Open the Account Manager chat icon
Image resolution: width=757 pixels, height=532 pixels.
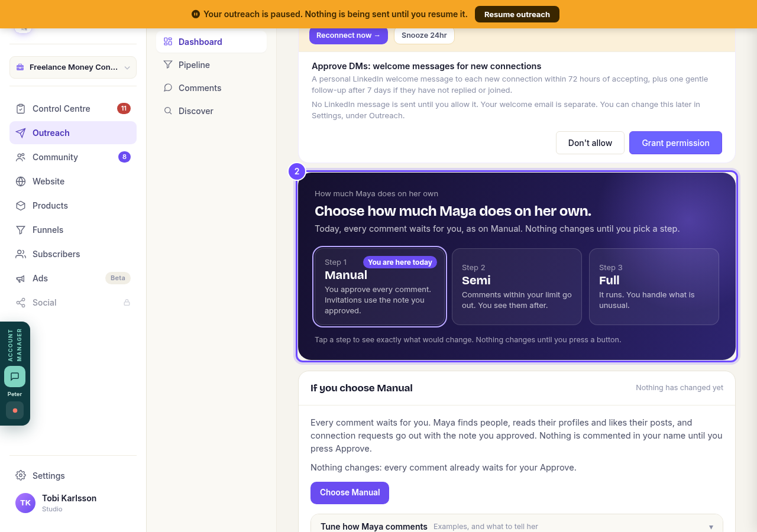pos(15,377)
